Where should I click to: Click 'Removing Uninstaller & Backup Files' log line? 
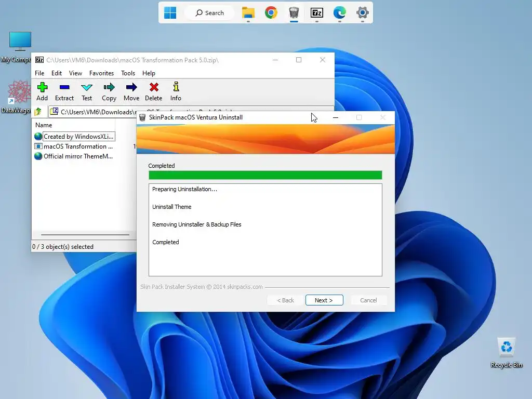197,224
